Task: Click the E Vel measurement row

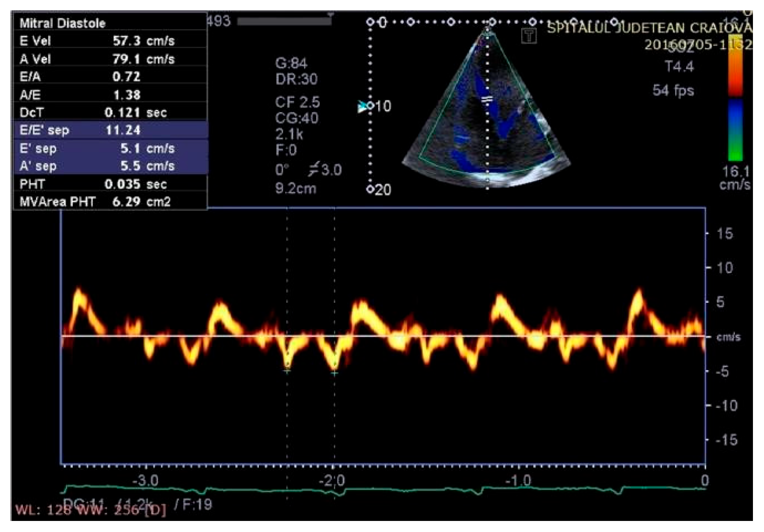Action: 110,41
